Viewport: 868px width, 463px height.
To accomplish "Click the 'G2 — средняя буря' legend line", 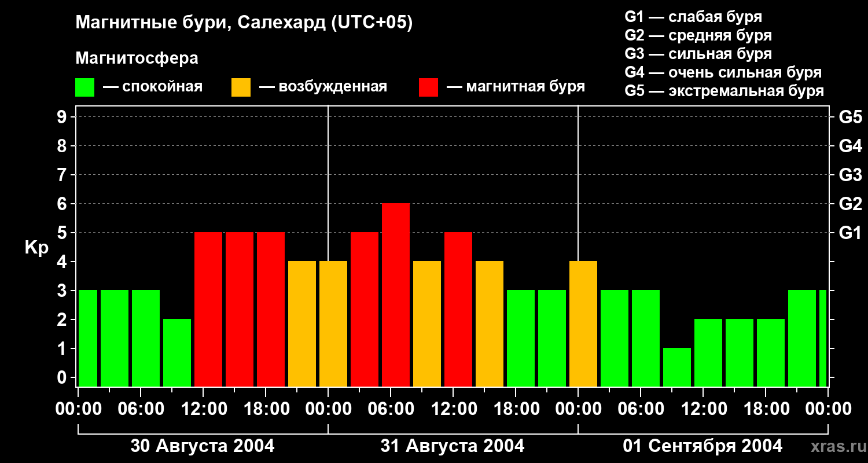I will click(x=698, y=35).
